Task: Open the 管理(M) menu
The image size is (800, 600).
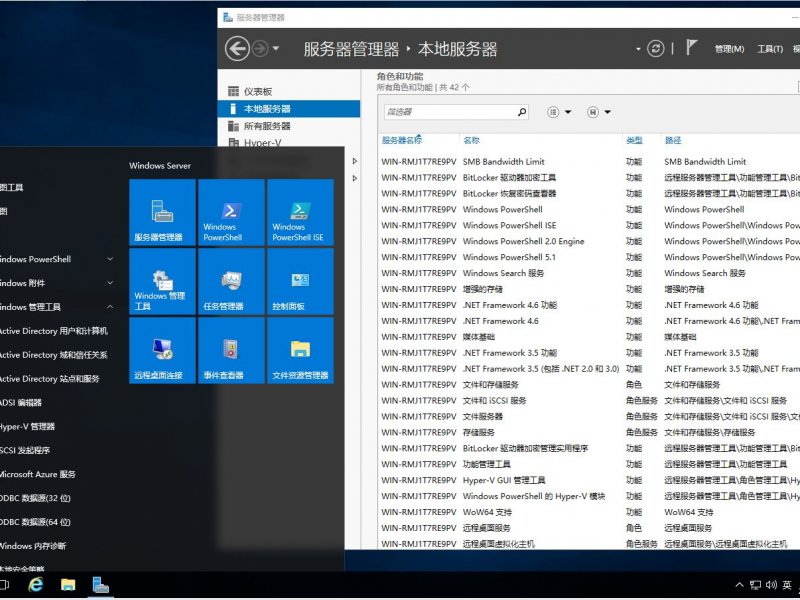Action: point(729,49)
